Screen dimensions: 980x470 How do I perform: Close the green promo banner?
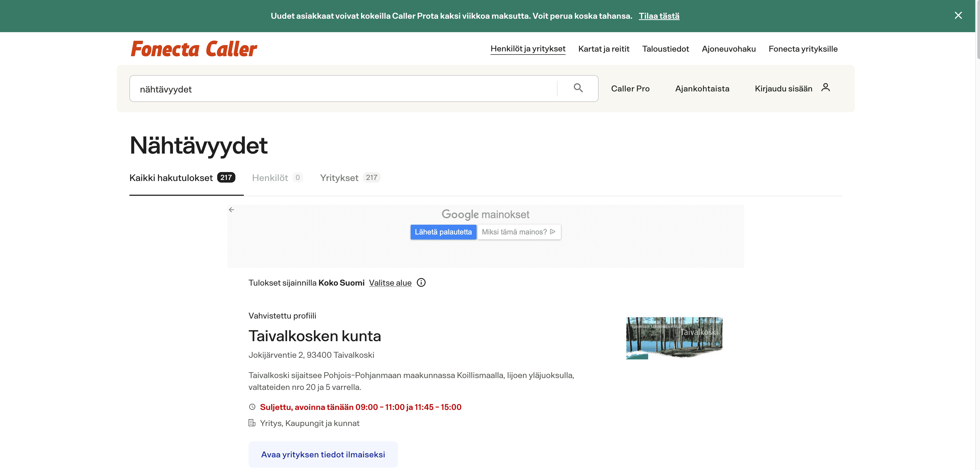click(x=958, y=16)
